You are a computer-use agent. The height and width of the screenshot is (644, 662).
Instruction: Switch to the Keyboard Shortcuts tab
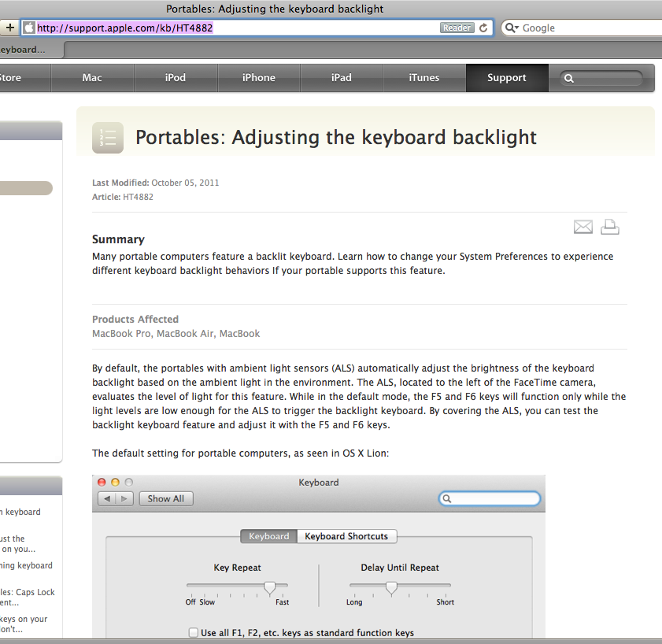[x=346, y=536]
